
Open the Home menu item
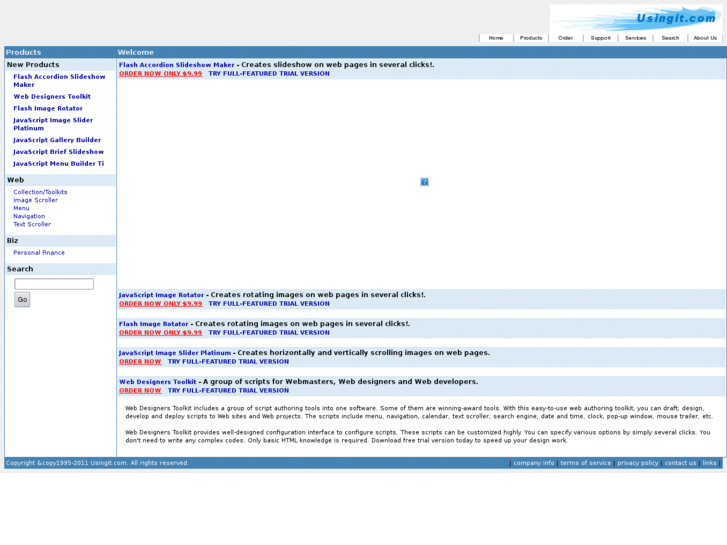point(496,38)
